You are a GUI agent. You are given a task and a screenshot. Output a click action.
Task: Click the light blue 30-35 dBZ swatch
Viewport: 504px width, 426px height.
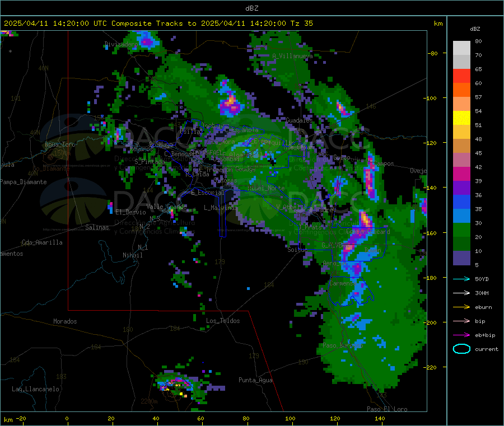(461, 216)
